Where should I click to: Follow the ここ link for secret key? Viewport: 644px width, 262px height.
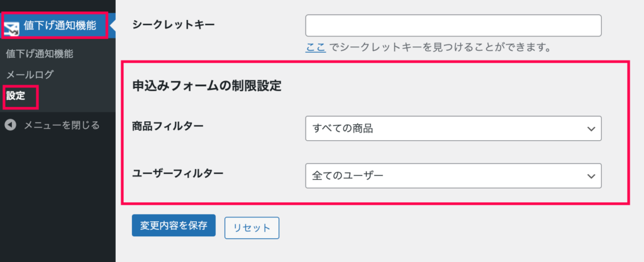[x=316, y=48]
